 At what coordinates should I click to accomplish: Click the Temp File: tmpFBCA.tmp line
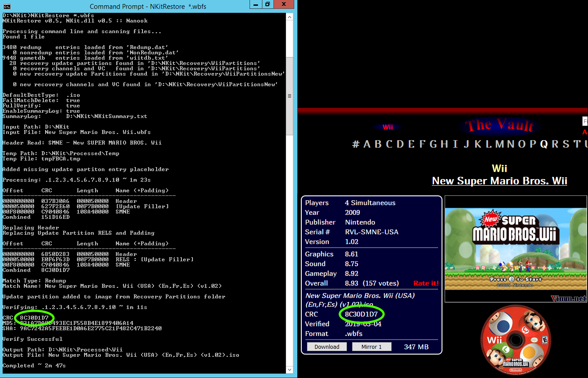point(41,159)
